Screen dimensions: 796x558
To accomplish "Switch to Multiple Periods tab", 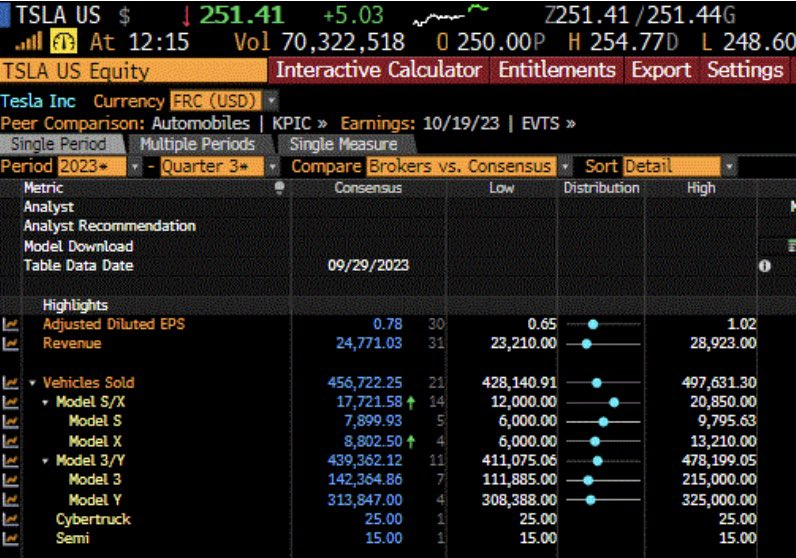I will 197,144.
